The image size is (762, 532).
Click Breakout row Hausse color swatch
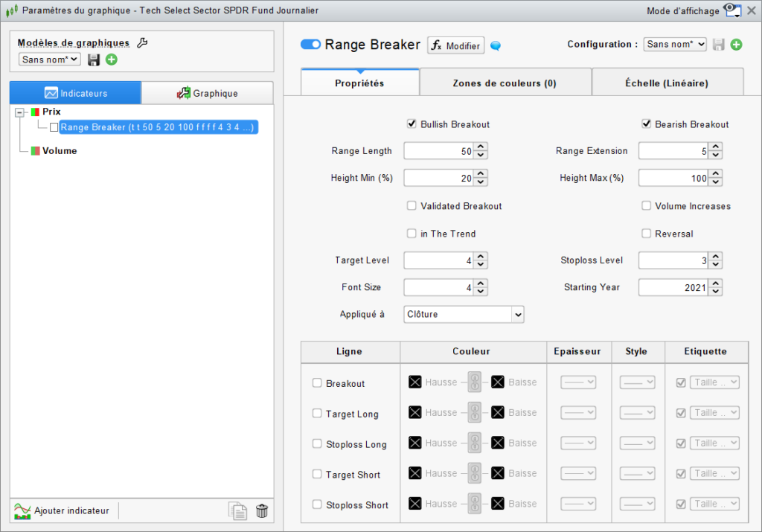point(415,382)
